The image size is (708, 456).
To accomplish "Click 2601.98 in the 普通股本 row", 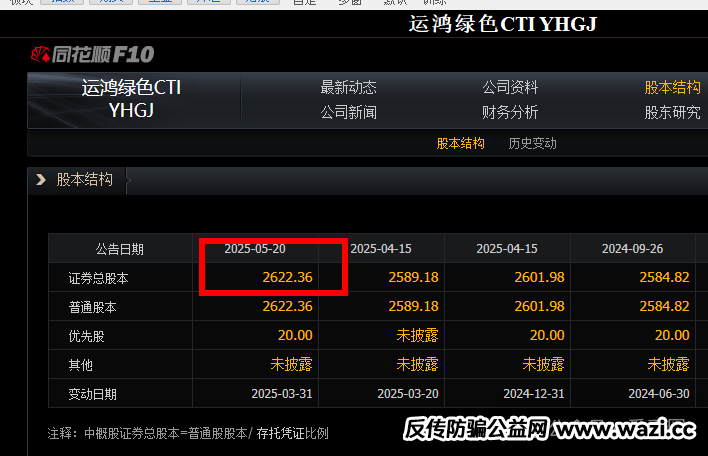I will click(x=539, y=306).
